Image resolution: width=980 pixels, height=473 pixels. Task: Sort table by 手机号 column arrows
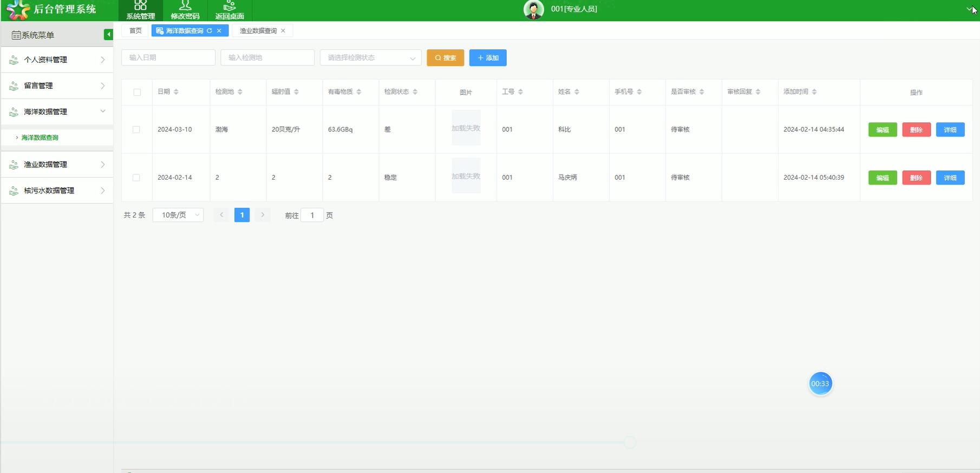click(639, 92)
